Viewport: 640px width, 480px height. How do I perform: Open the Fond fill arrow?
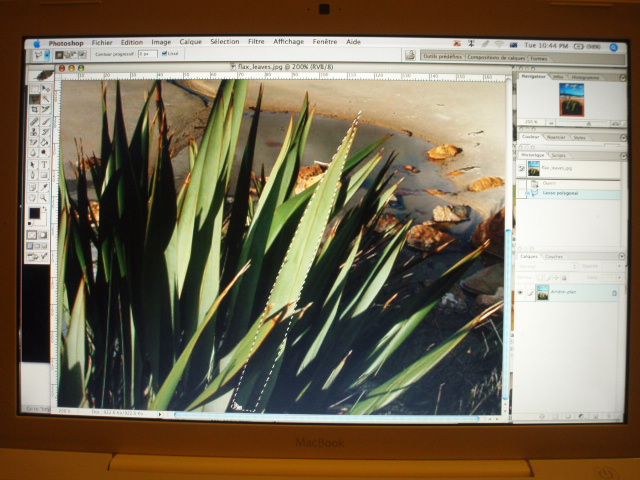coord(620,278)
